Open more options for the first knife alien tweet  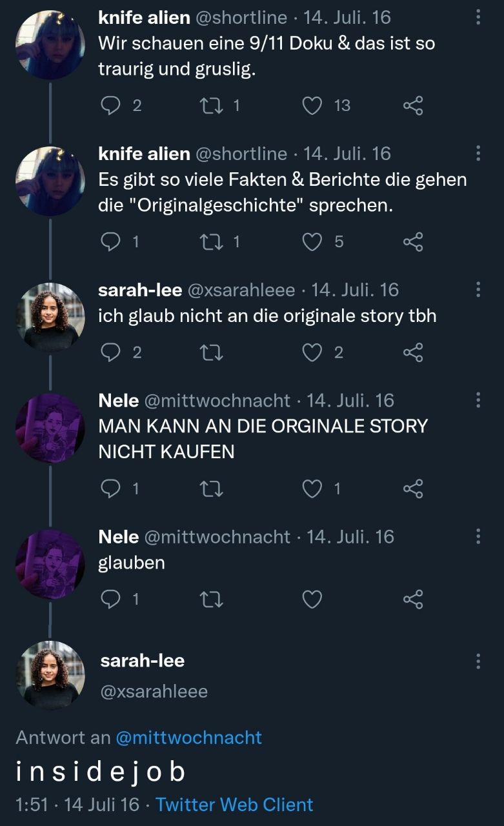478,17
